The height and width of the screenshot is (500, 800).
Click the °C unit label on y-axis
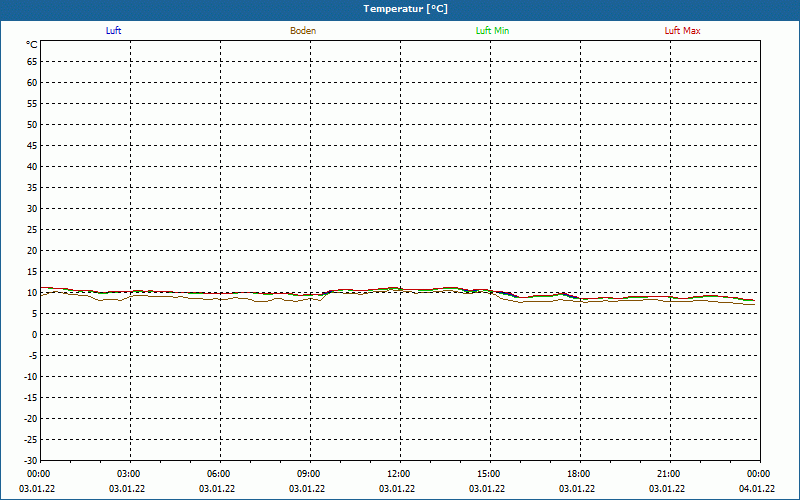(32, 45)
